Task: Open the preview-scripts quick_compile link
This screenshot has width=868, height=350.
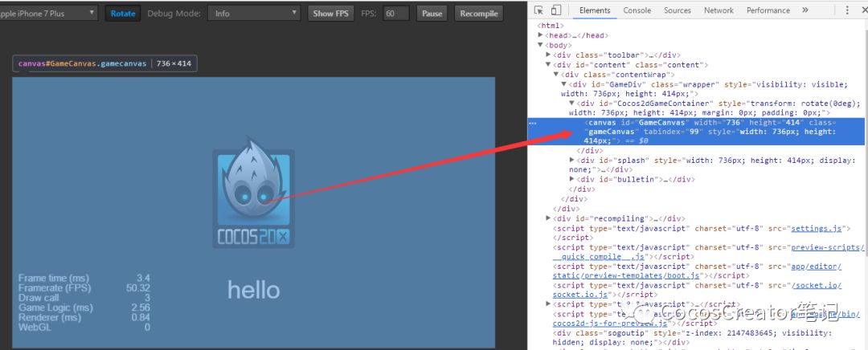Action: coord(709,252)
